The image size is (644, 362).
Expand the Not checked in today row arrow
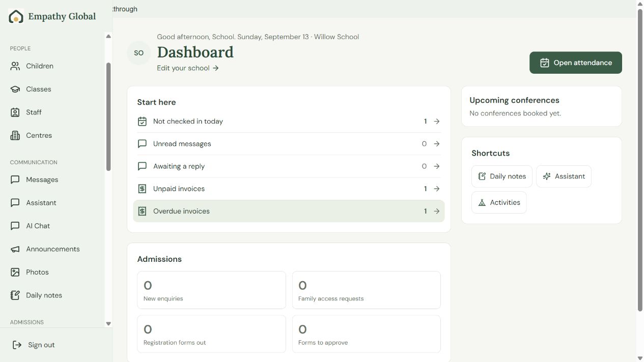pos(437,122)
